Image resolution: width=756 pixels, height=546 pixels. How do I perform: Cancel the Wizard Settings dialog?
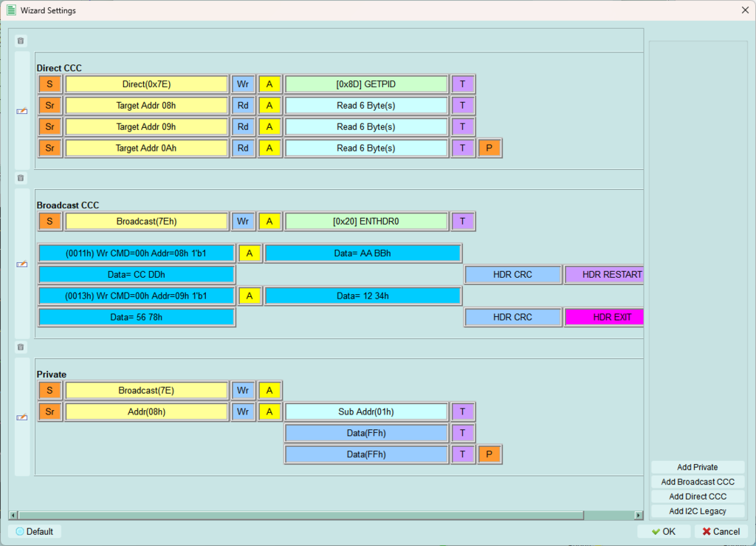click(x=721, y=531)
